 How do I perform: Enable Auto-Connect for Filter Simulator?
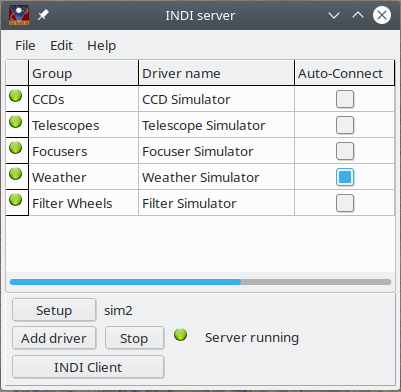tap(345, 203)
